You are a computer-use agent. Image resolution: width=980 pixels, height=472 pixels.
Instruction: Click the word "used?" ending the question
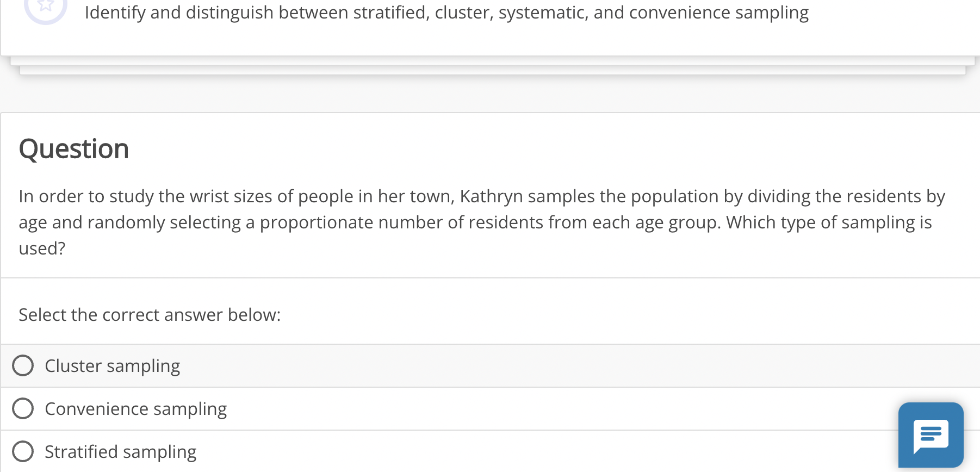click(42, 249)
